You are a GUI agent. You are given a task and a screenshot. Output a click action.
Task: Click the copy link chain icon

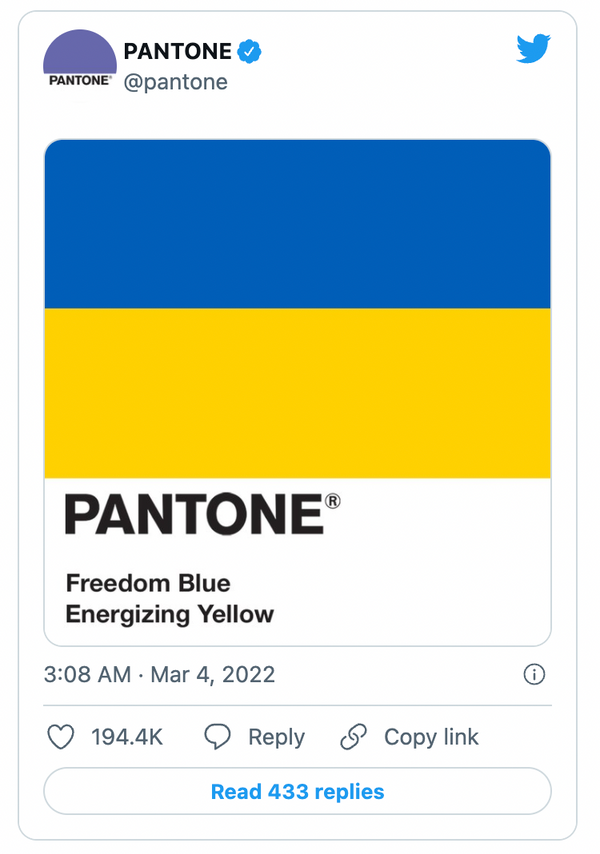(x=353, y=738)
